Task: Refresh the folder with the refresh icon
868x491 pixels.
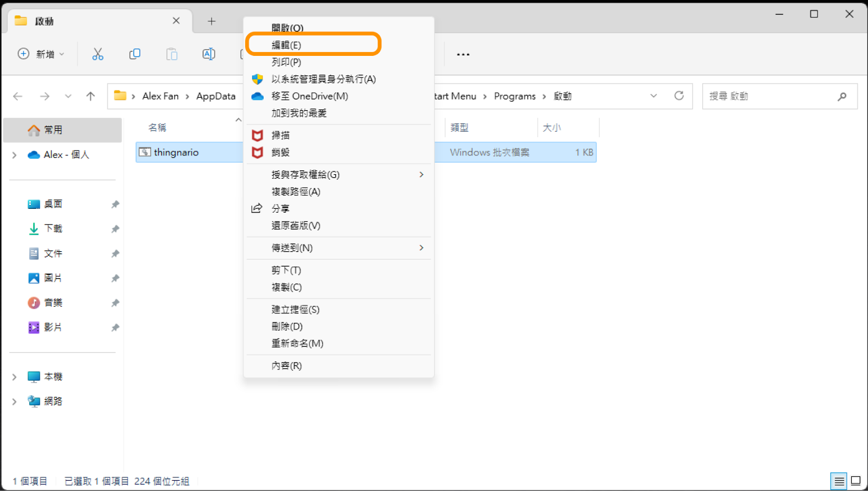Action: click(680, 96)
